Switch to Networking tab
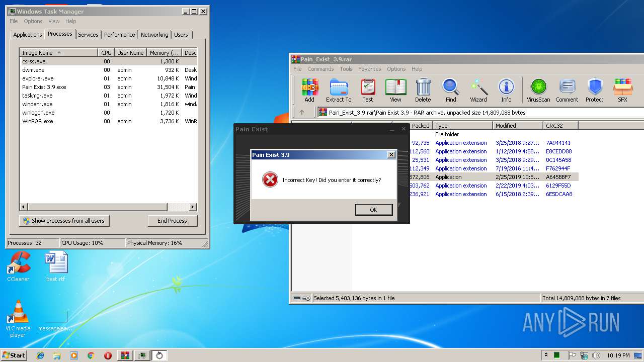Image resolution: width=644 pixels, height=362 pixels. coord(154,35)
